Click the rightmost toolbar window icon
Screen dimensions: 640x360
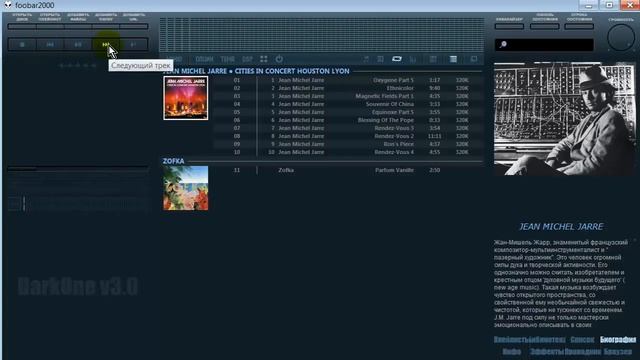point(474,59)
